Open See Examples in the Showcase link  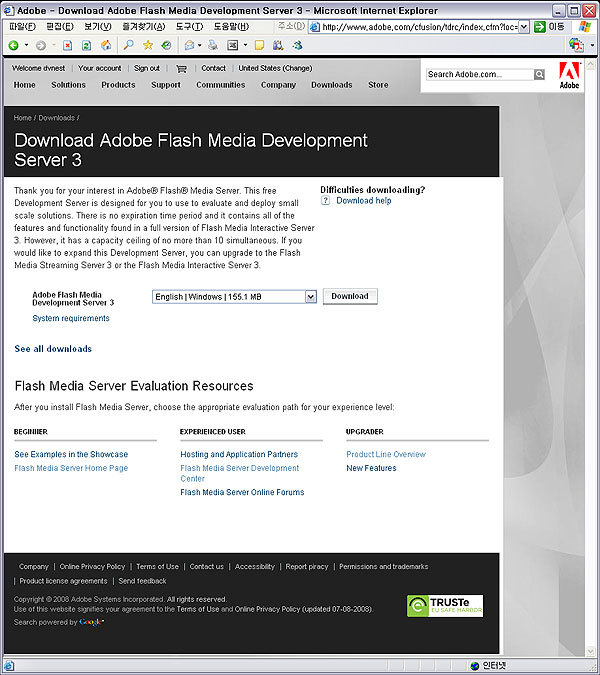coord(71,454)
